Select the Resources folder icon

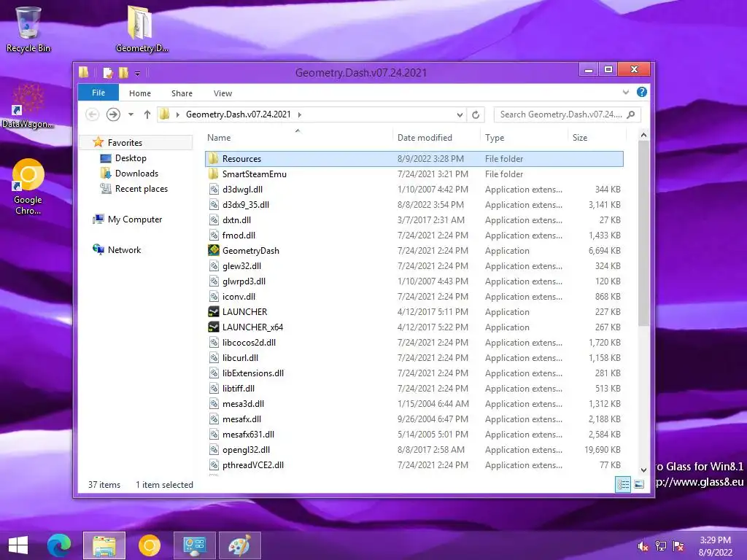tap(214, 158)
